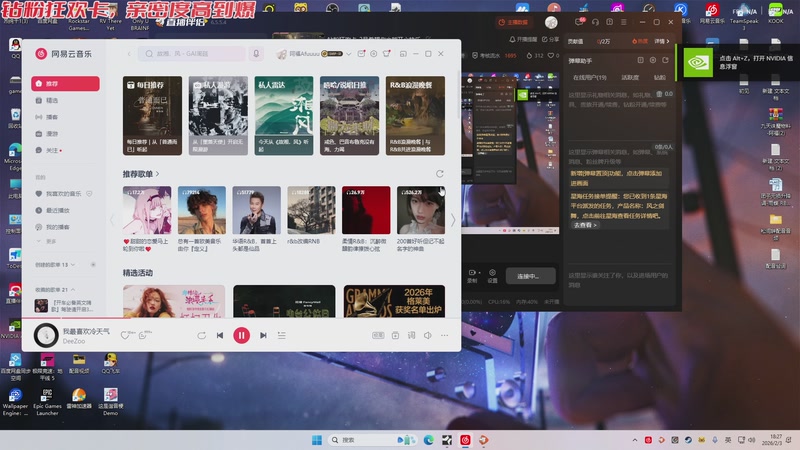The image size is (800, 450).
Task: Open NetEase messages mail icon
Action: 361,54
